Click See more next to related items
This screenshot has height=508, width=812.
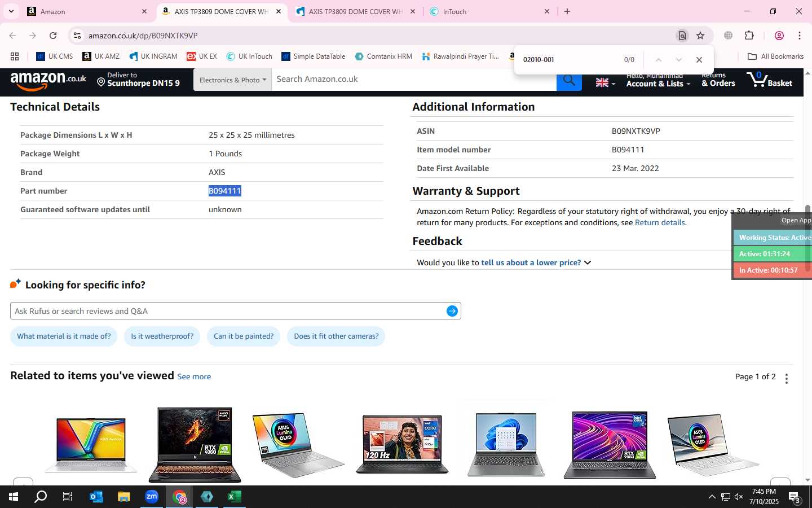tap(194, 376)
